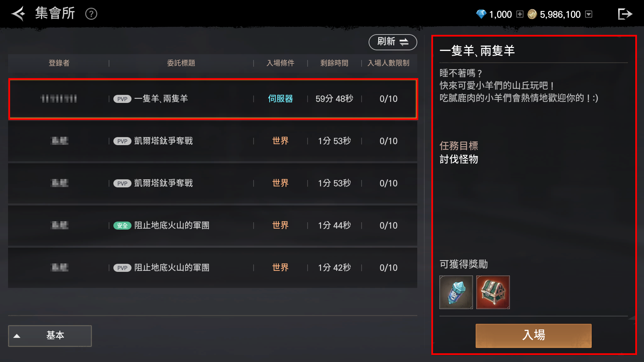The image size is (644, 362).
Task: Expand the gold coin dropdown arrow
Action: (x=589, y=14)
